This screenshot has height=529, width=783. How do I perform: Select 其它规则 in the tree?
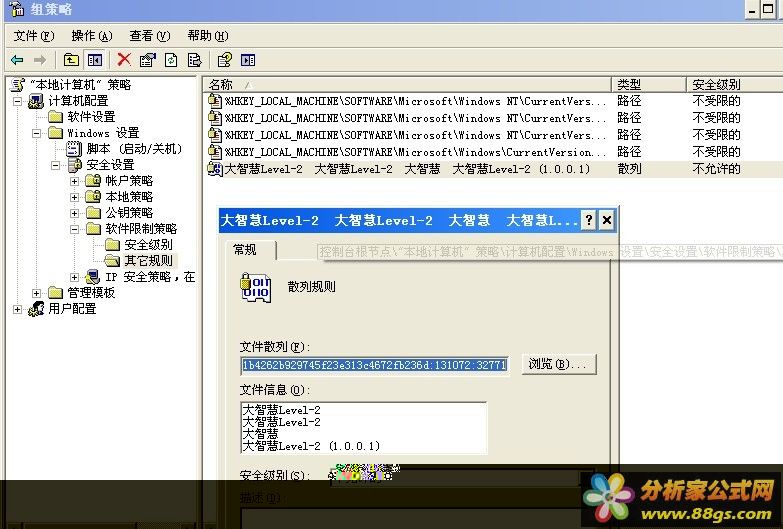click(x=148, y=261)
